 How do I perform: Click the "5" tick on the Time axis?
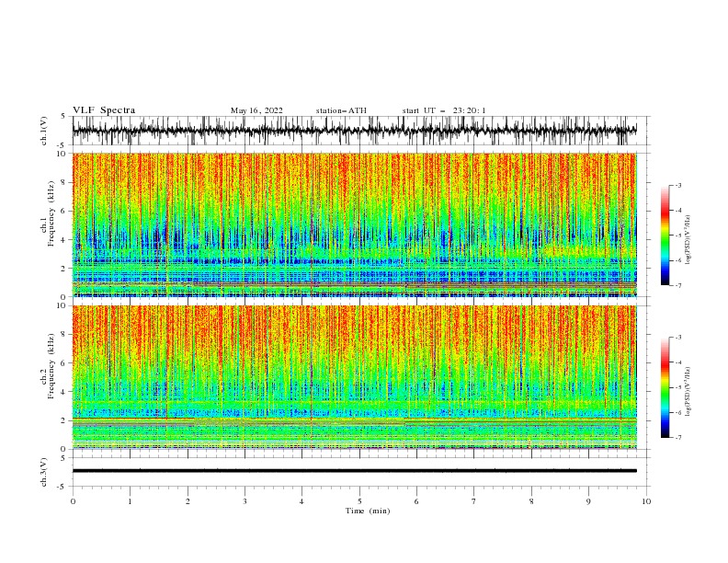click(359, 501)
